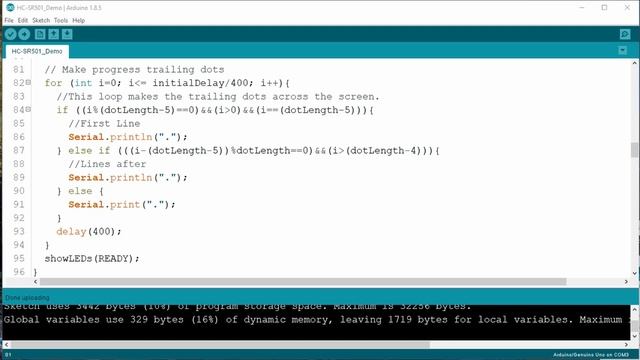
Task: Click the Upload arrow icon
Action: (24, 34)
